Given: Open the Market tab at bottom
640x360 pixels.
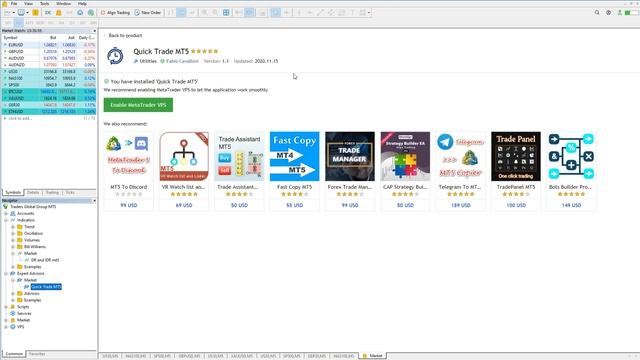Looking at the screenshot, I should point(373,356).
